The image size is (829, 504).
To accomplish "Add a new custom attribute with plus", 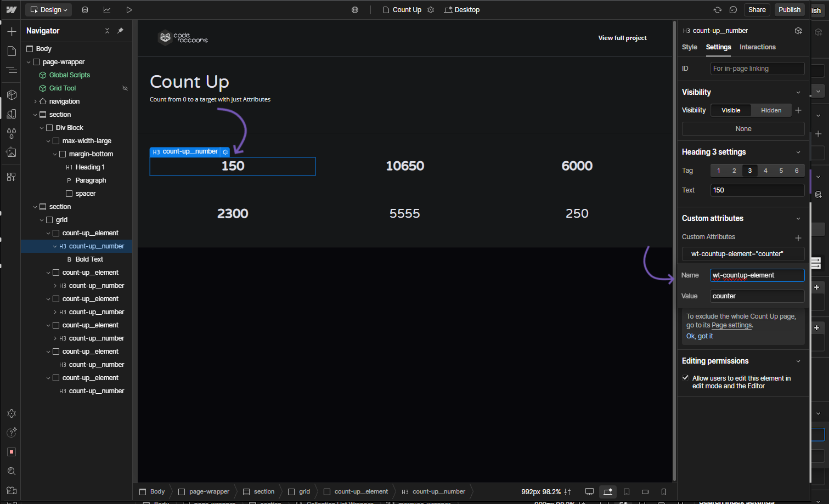I will click(x=798, y=237).
